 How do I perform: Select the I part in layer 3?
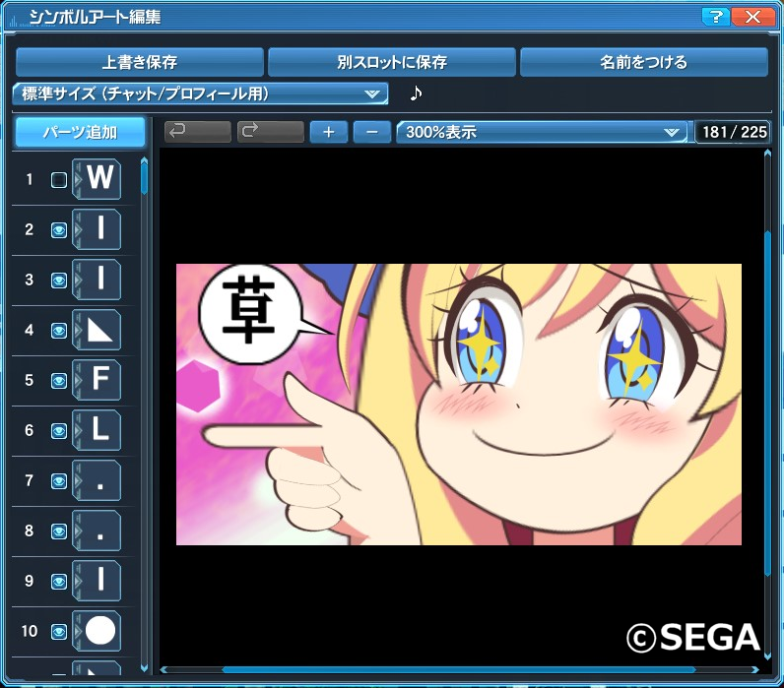point(97,280)
